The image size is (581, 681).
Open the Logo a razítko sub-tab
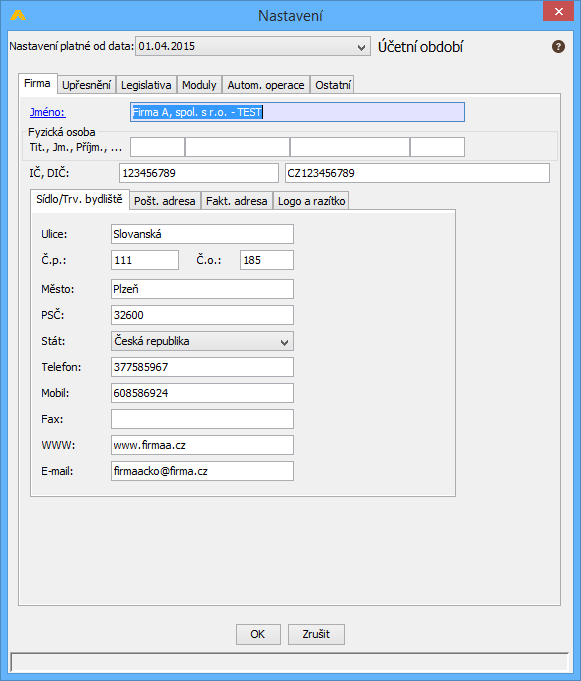coord(311,201)
